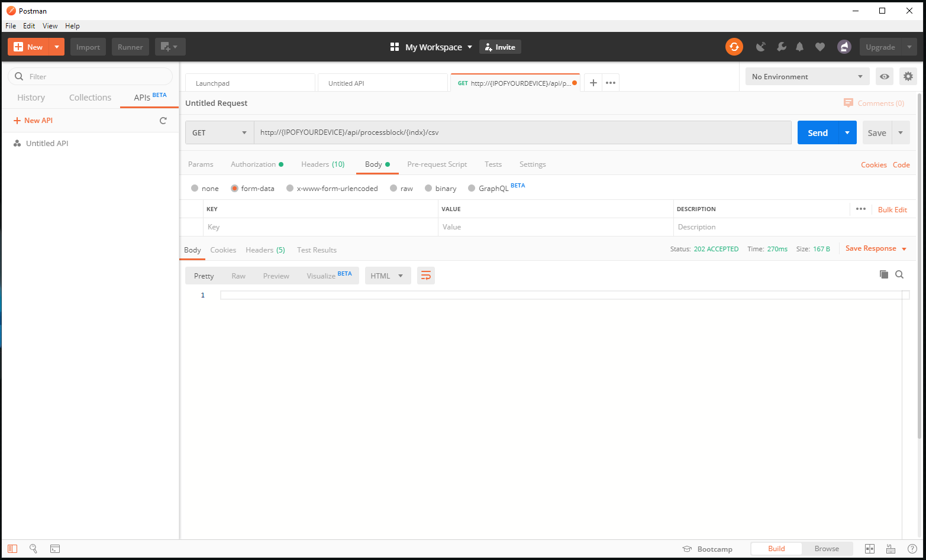
Task: Open keyboard shortcuts icon in status bar
Action: tap(890, 549)
